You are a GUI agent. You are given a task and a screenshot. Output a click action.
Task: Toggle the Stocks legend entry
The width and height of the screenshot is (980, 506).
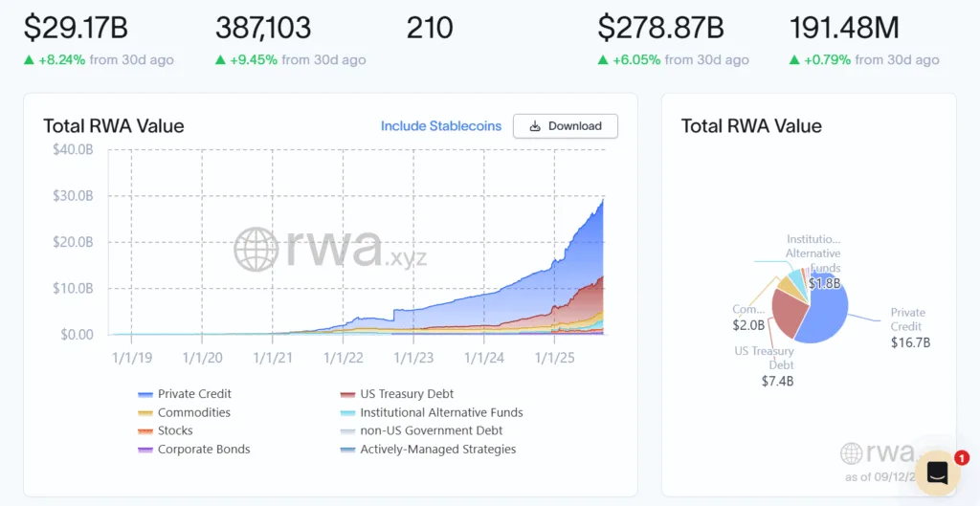pyautogui.click(x=175, y=431)
